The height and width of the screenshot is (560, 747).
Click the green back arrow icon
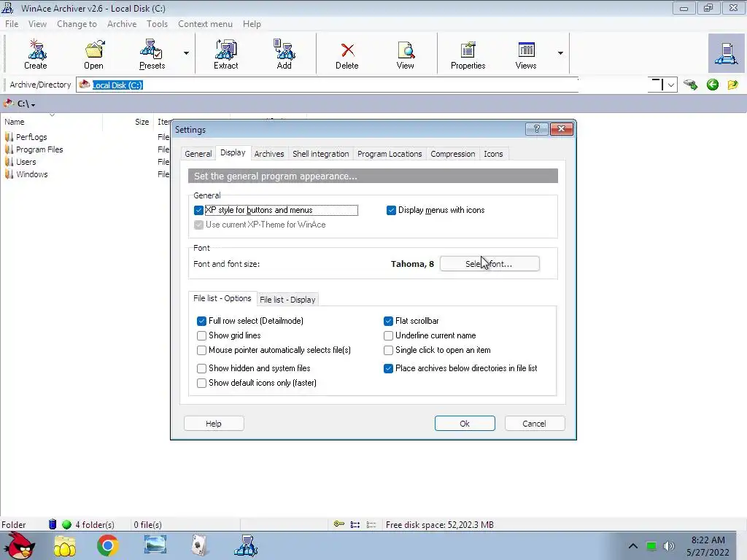[x=713, y=85]
